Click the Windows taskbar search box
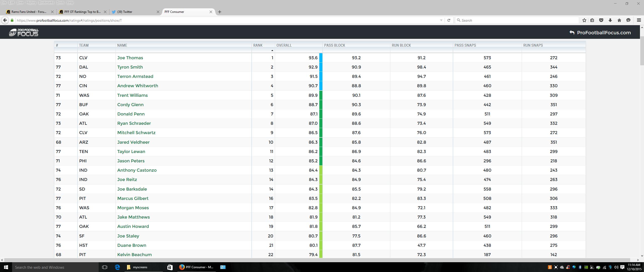The height and width of the screenshot is (272, 644). pyautogui.click(x=55, y=267)
